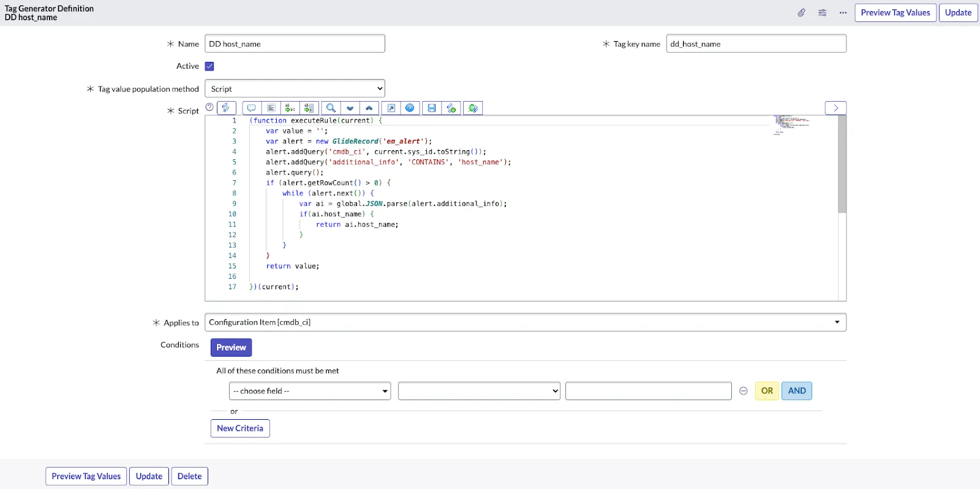Screen dimensions: 980x489
Task: Click script line 2 'var value'
Action: [x=297, y=131]
